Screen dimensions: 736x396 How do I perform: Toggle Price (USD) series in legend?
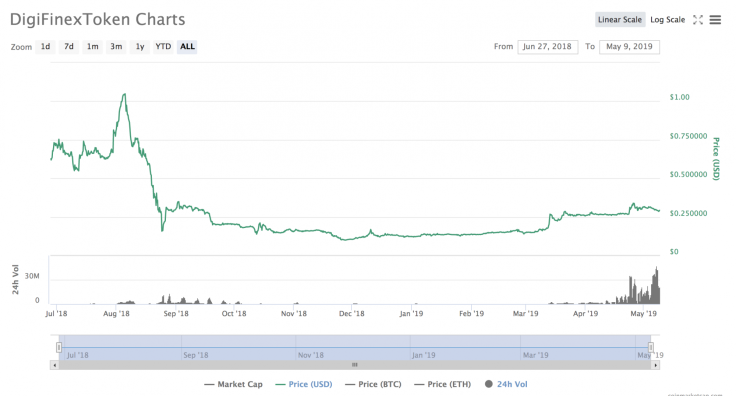(304, 384)
